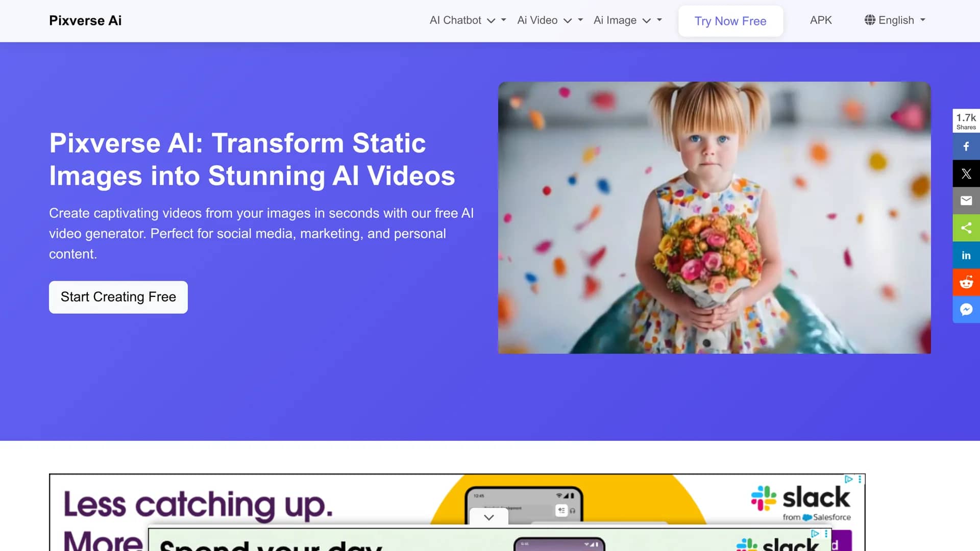Click the Try Now Free button

click(x=730, y=21)
